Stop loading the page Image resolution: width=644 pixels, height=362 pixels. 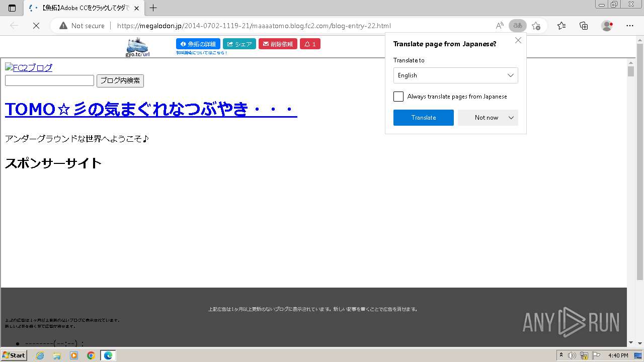click(36, 26)
